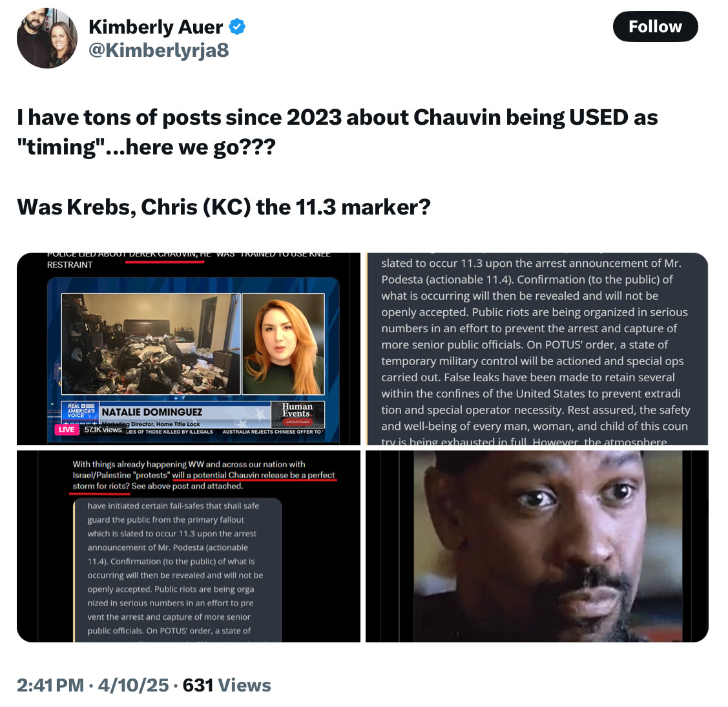728x707 pixels.
Task: Open the Kimberly Auer display name
Action: pos(156,27)
